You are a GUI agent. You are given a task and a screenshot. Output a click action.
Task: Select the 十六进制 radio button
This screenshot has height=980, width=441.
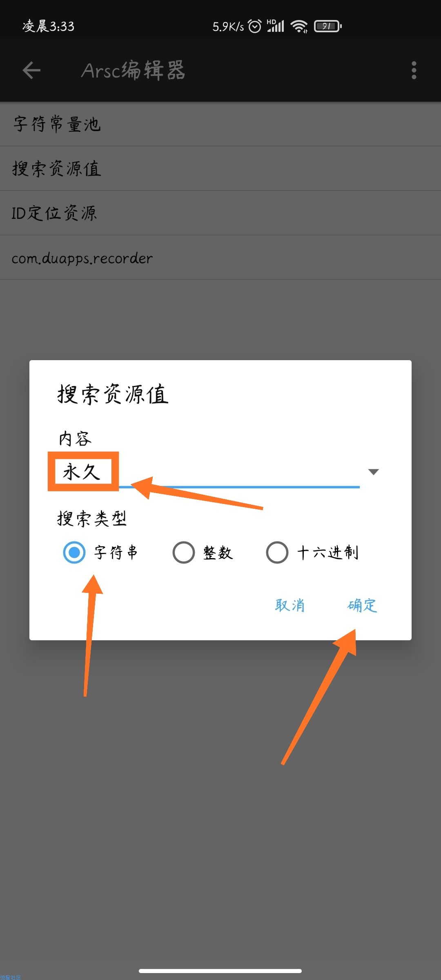tap(277, 552)
